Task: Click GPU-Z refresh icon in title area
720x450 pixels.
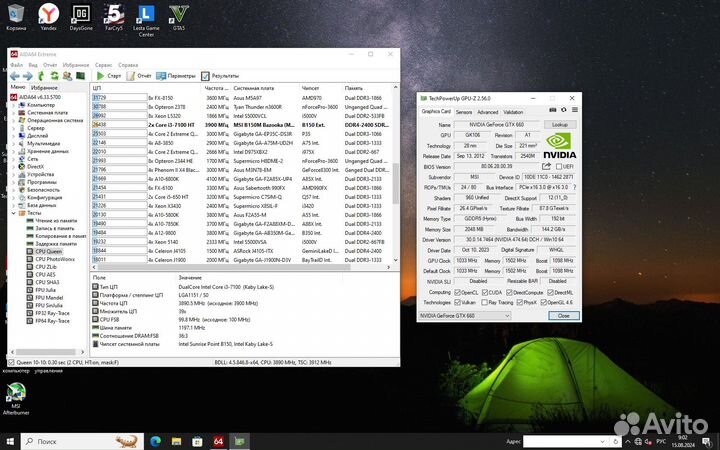Action: pyautogui.click(x=563, y=110)
